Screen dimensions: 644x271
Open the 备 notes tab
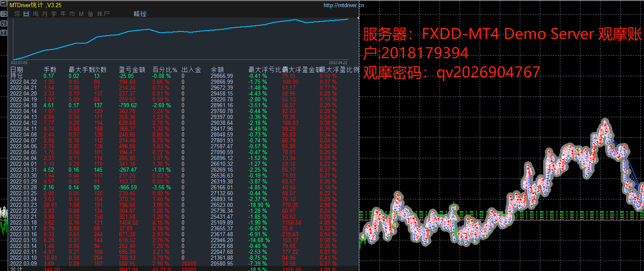click(90, 14)
